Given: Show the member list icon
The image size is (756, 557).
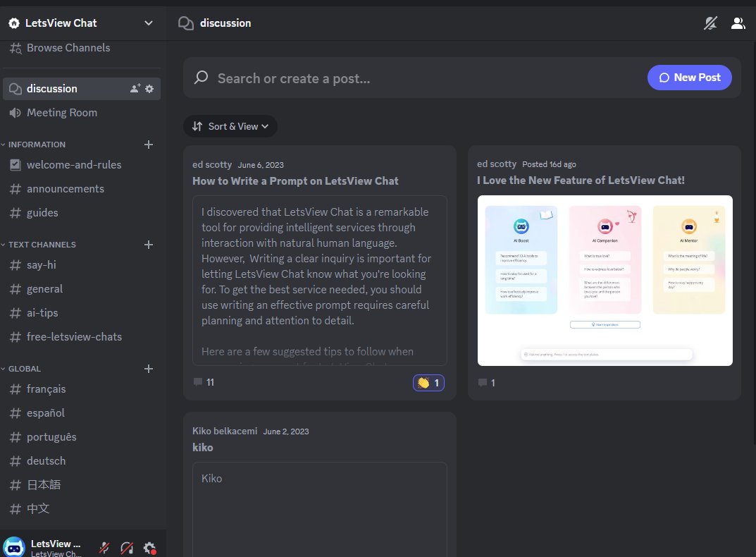Looking at the screenshot, I should (738, 23).
